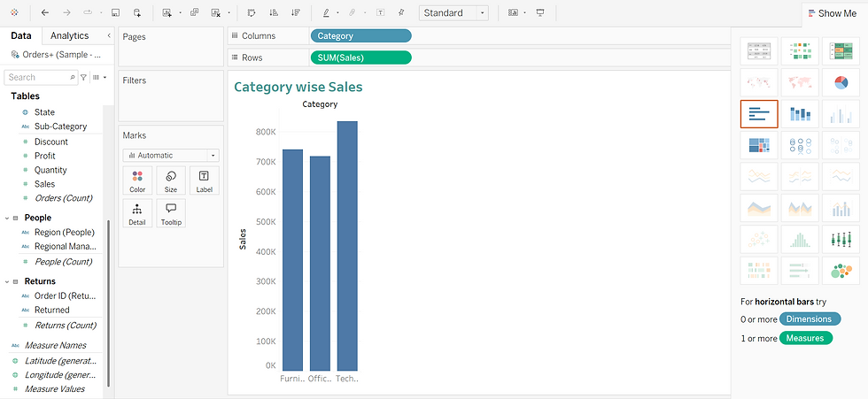Toggle mark labels with T icon
This screenshot has width=868, height=399.
[x=380, y=12]
